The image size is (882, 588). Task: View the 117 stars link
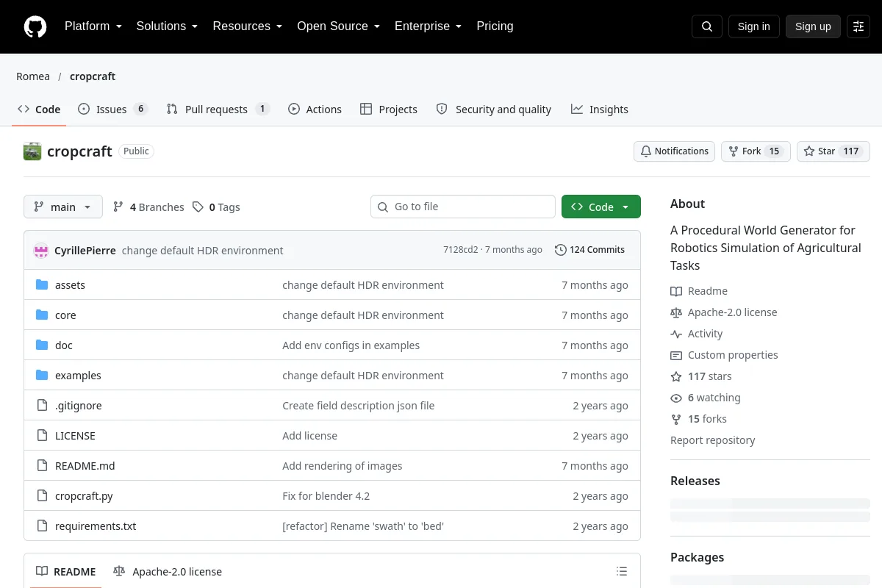point(701,376)
